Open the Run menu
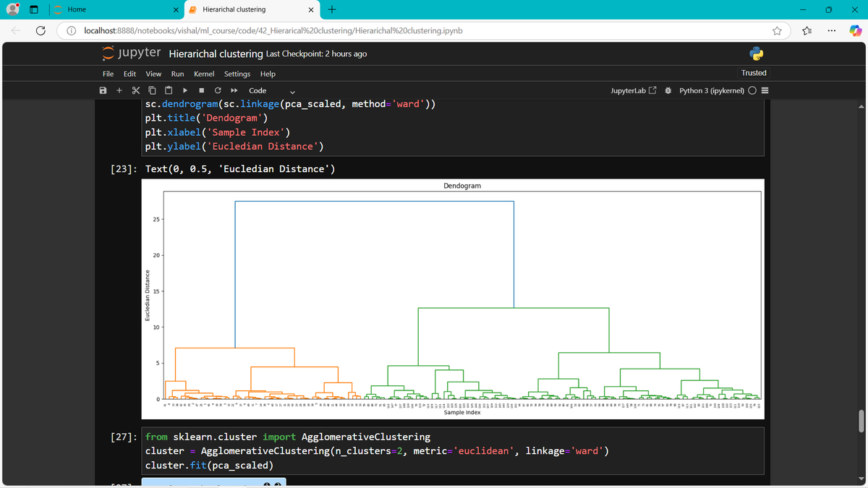The width and height of the screenshot is (868, 488). 177,74
